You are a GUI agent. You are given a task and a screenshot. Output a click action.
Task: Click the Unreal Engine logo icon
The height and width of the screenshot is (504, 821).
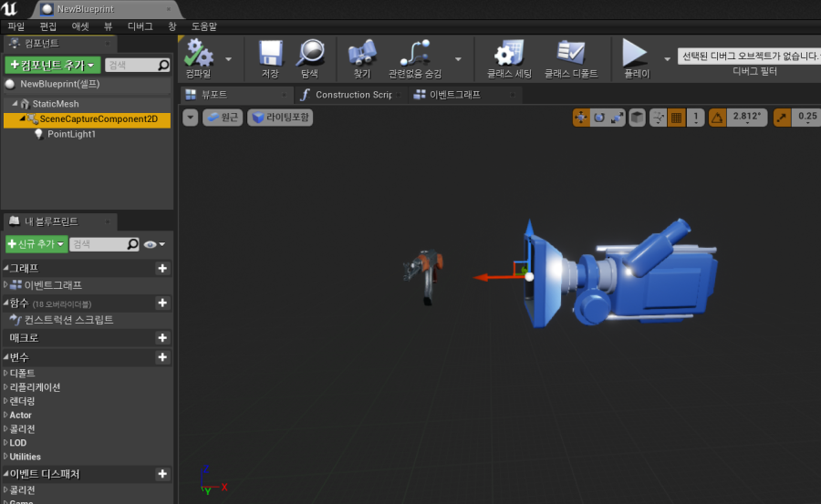pyautogui.click(x=9, y=9)
